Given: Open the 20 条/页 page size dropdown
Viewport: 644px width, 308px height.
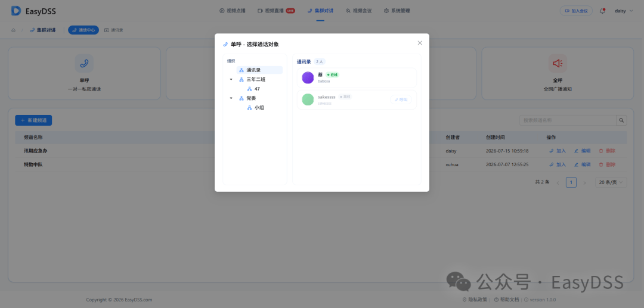Looking at the screenshot, I should point(611,182).
